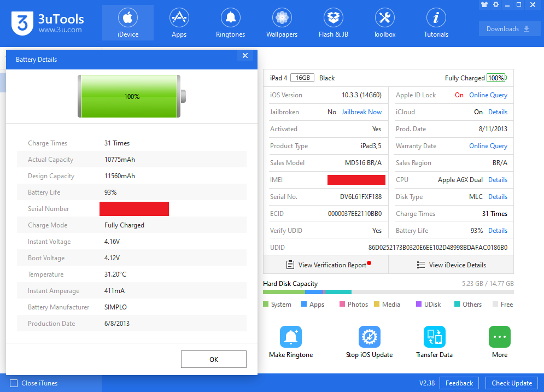Click the Photos pink legend swatch

tap(342, 304)
